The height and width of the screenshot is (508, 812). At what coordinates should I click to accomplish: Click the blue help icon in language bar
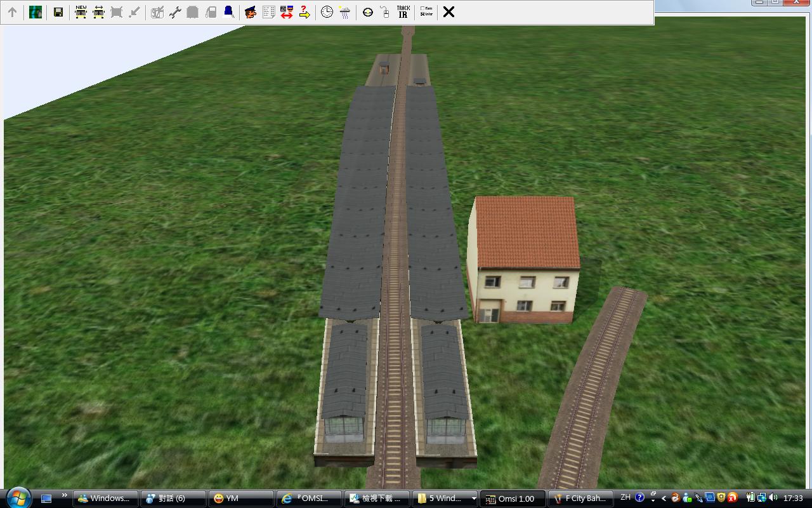pos(639,497)
